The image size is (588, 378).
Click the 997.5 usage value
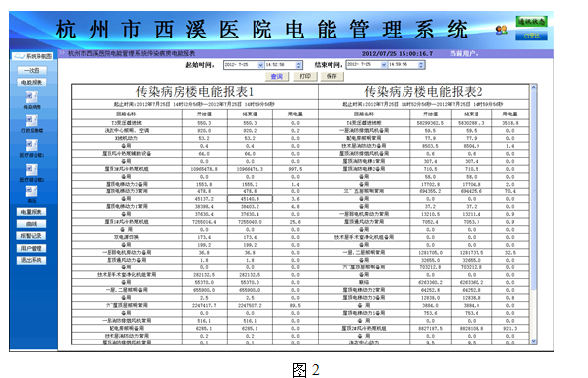point(295,169)
